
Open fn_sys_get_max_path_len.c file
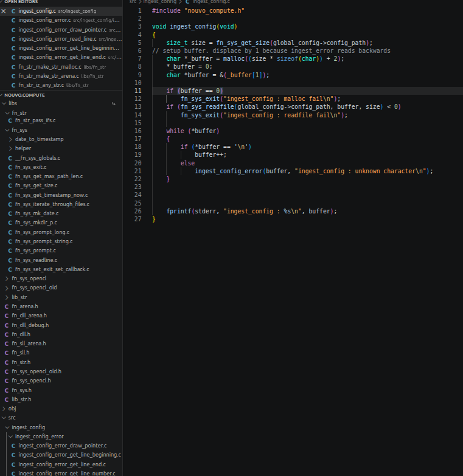pos(49,176)
